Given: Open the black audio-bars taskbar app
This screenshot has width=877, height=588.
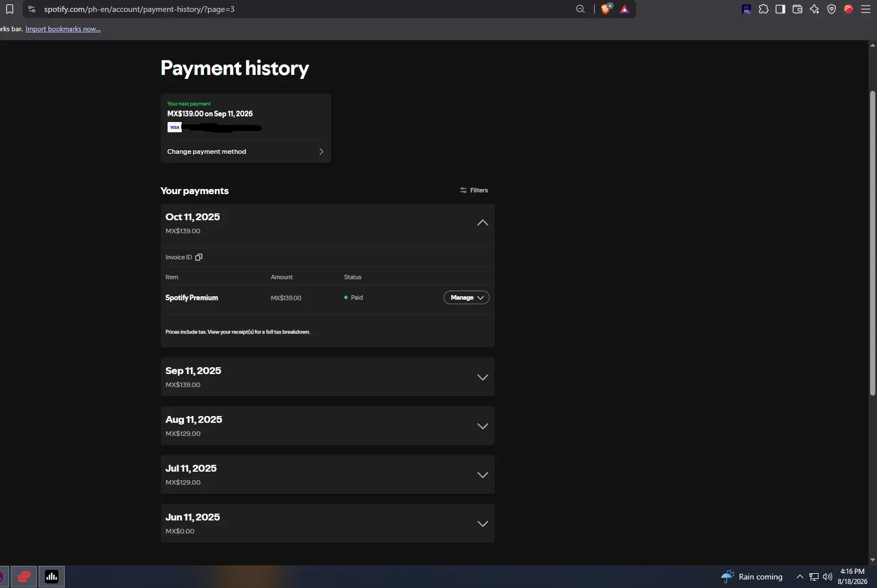Looking at the screenshot, I should tap(52, 577).
